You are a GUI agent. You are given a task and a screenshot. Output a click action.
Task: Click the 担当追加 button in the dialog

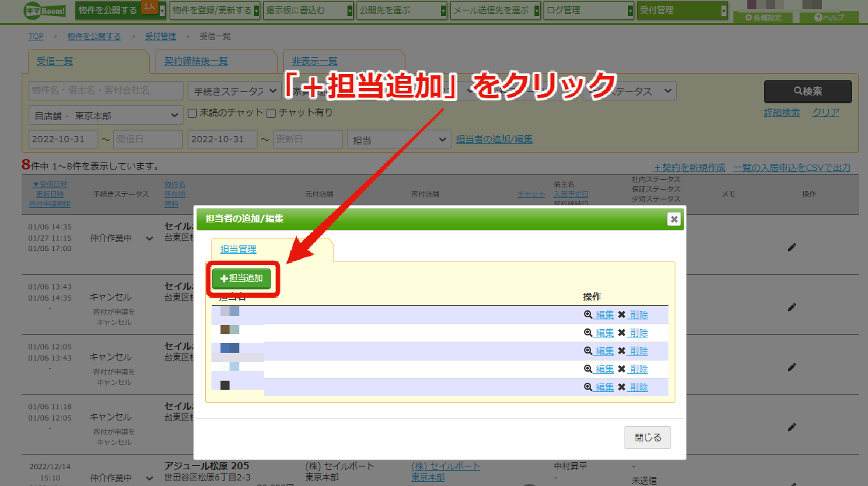click(241, 278)
